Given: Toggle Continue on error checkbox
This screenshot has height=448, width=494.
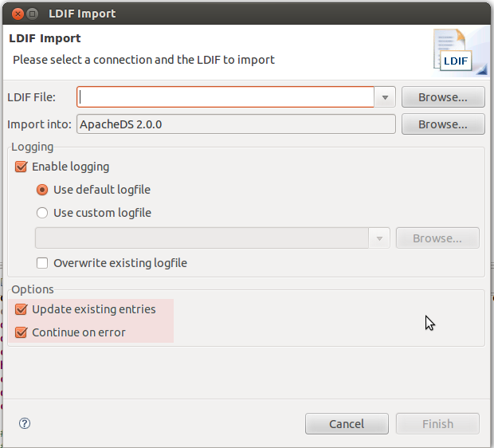Looking at the screenshot, I should (21, 332).
